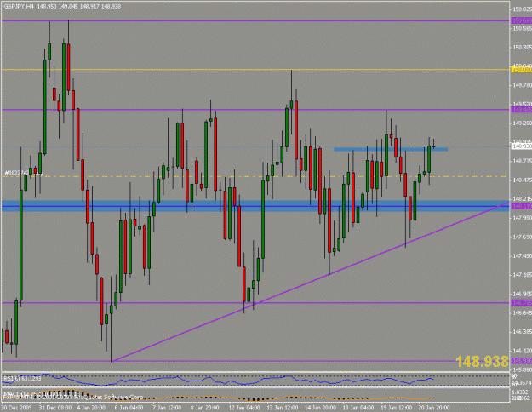Click the 145.860 price scale value
This screenshot has height=412, width=532.
[522, 369]
